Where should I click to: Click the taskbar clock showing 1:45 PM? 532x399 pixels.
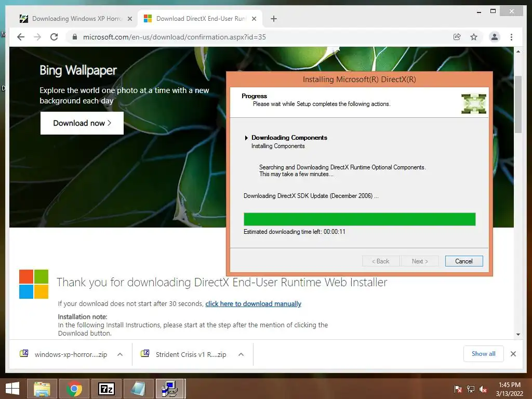pos(510,389)
